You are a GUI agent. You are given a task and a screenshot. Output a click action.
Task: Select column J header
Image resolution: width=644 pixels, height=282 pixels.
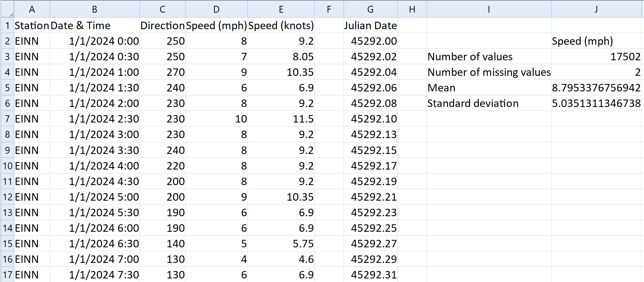click(596, 9)
